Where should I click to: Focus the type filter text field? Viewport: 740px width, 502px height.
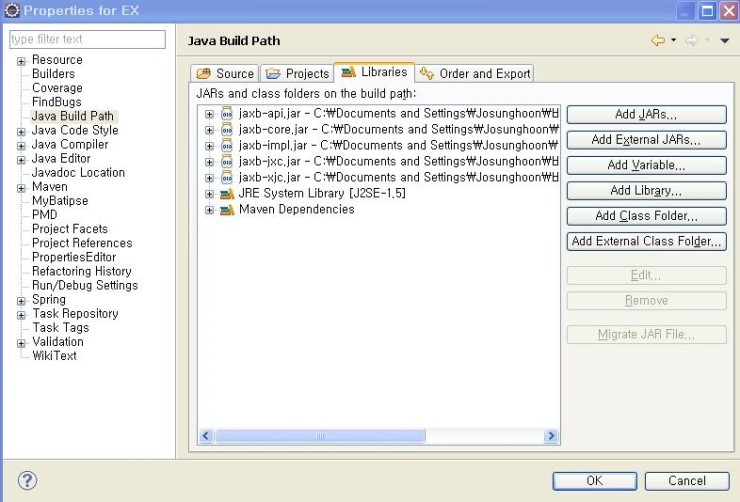[87, 39]
